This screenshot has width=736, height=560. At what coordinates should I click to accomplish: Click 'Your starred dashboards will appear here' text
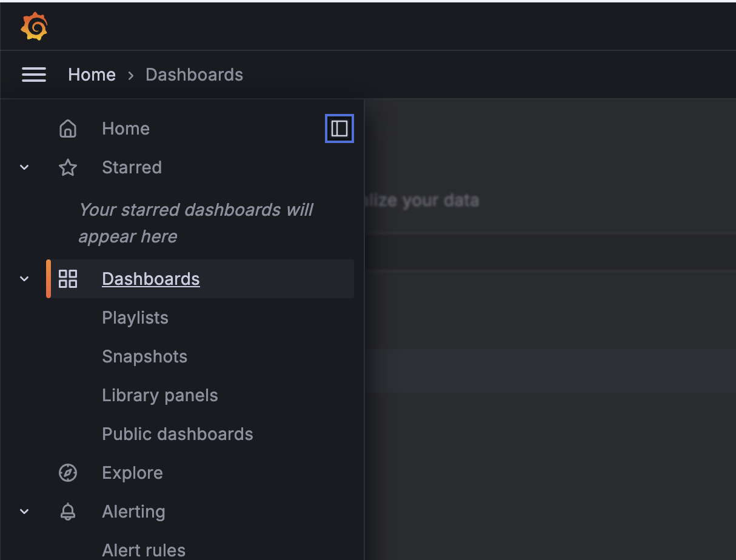pos(196,223)
